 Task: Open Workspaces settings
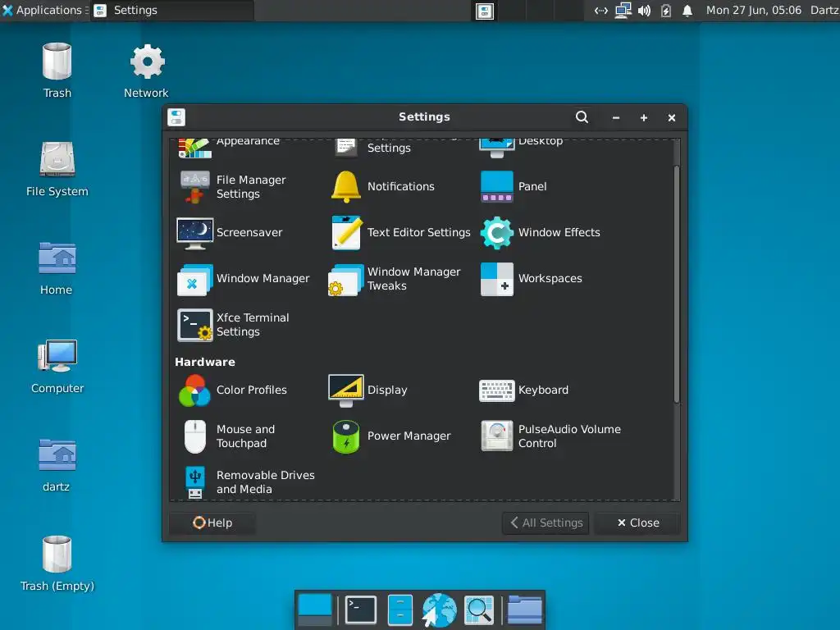(532, 279)
